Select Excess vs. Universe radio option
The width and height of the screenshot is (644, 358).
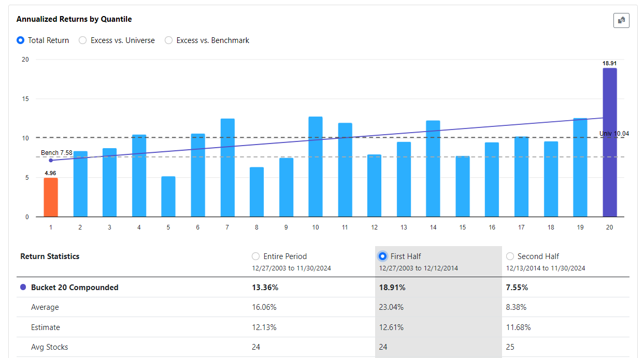pyautogui.click(x=83, y=40)
